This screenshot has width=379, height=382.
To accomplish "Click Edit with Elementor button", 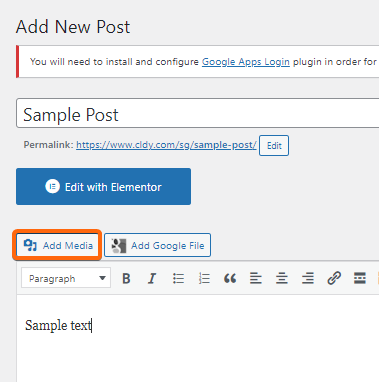I will pyautogui.click(x=103, y=186).
